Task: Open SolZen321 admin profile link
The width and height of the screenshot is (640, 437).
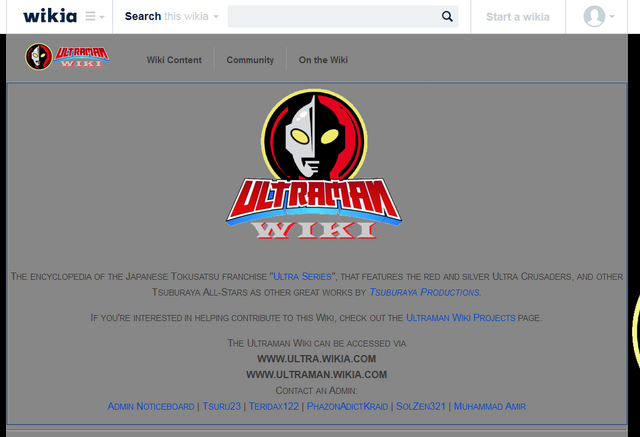Action: [x=421, y=406]
